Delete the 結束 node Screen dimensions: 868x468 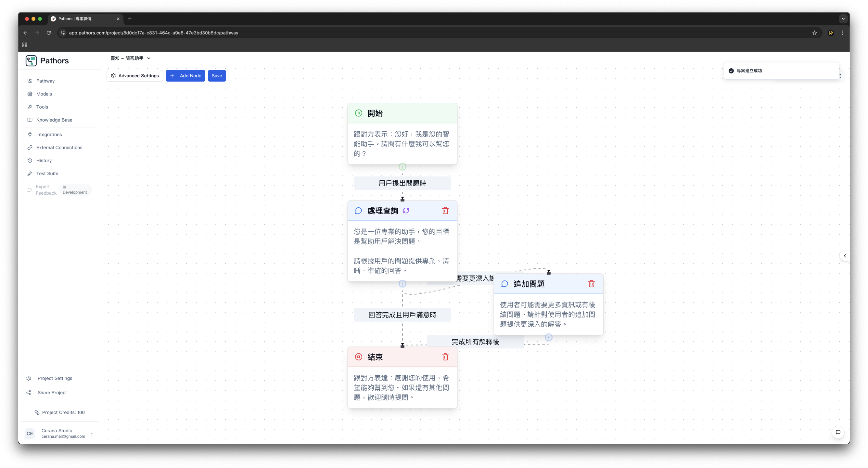coord(445,357)
